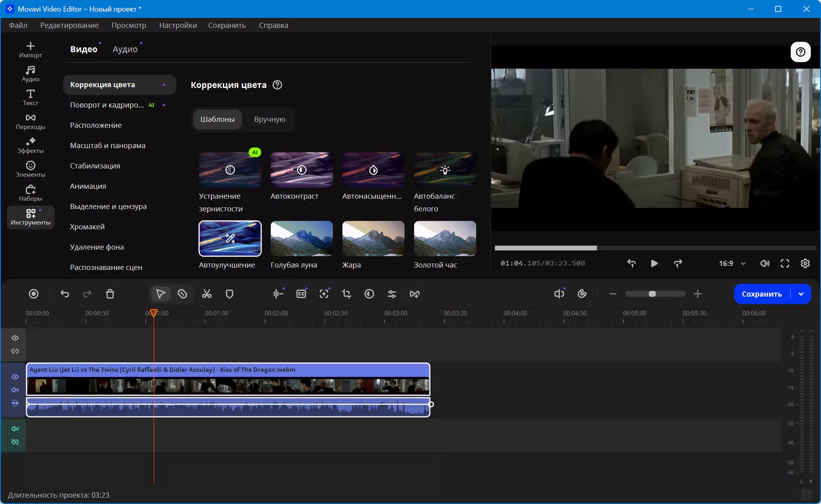Open the Эффекты panel in sidebar
The width and height of the screenshot is (821, 504).
coord(31,145)
